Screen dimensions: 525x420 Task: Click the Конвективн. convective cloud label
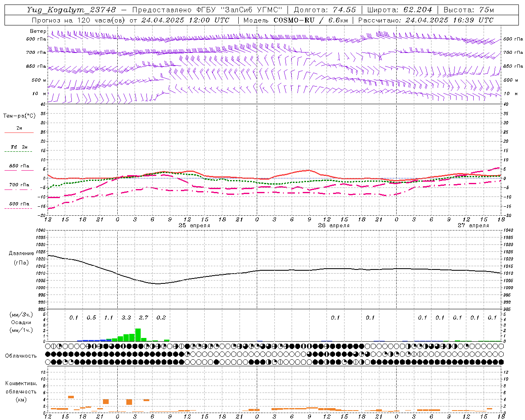click(x=21, y=383)
